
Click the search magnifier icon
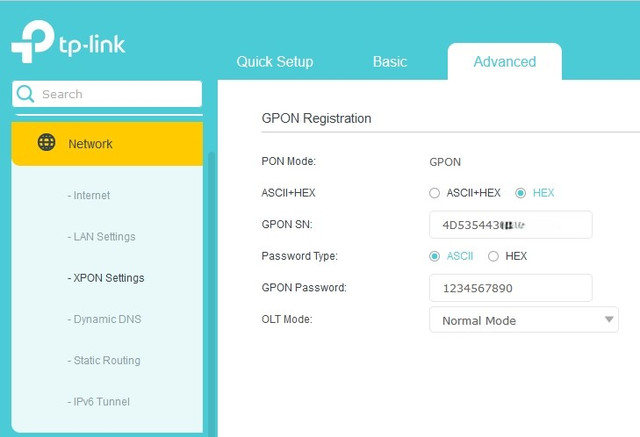[25, 94]
